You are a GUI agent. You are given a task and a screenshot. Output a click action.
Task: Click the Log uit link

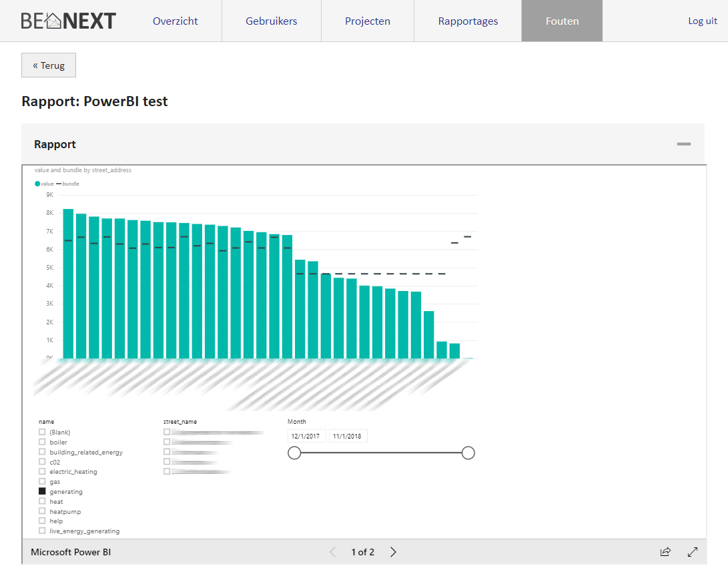(703, 21)
